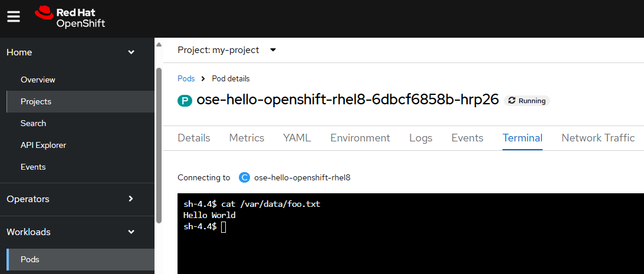Image resolution: width=644 pixels, height=274 pixels.
Task: Click the container 'C' badge icon
Action: (x=244, y=177)
